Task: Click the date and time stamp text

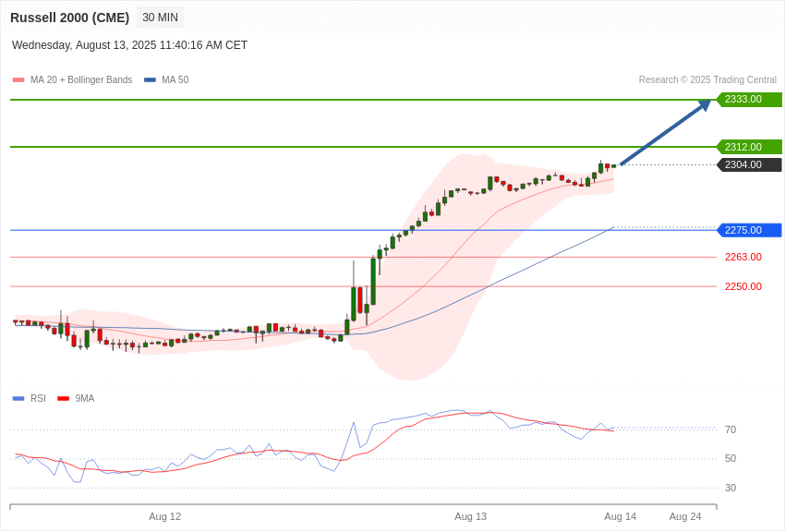Action: tap(129, 45)
